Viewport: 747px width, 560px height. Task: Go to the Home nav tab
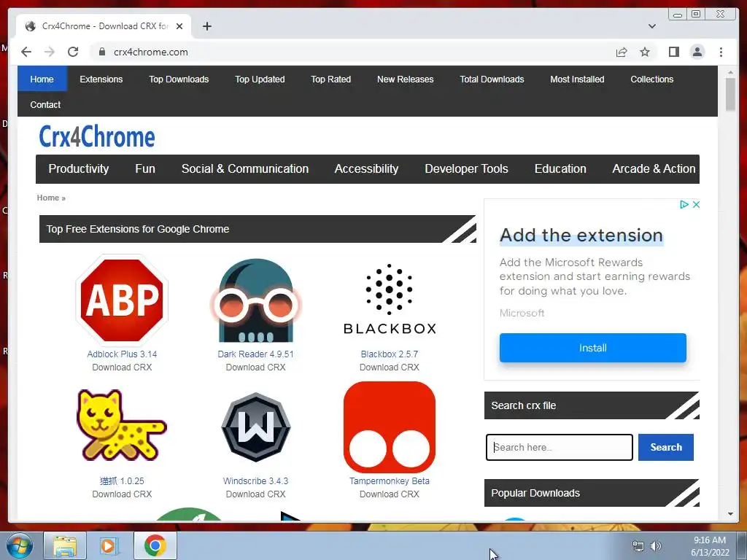point(42,79)
